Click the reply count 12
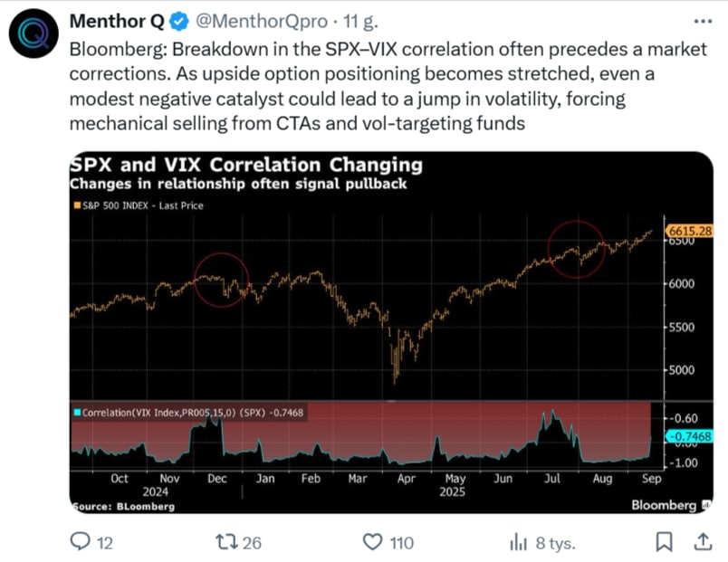This screenshot has width=728, height=562. (x=105, y=542)
